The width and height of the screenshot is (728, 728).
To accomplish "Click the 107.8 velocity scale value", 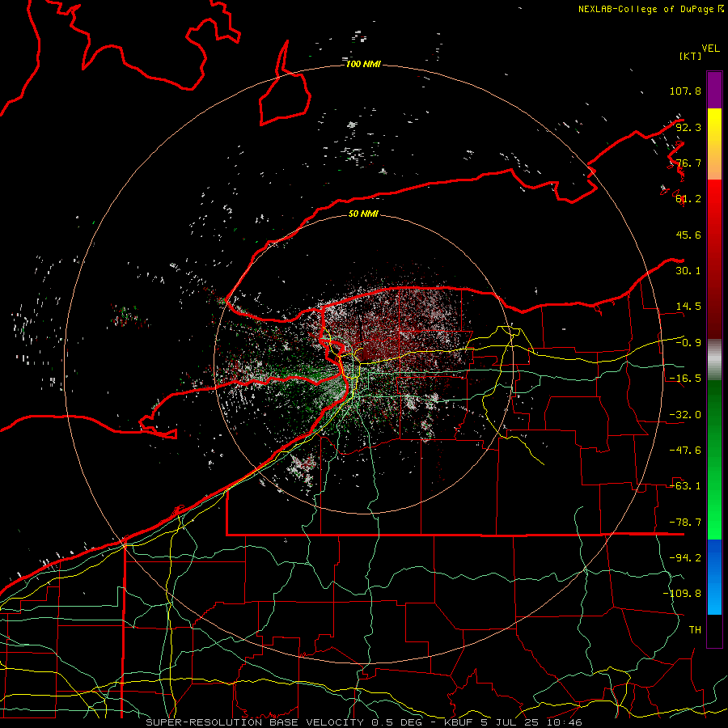I will coord(685,91).
